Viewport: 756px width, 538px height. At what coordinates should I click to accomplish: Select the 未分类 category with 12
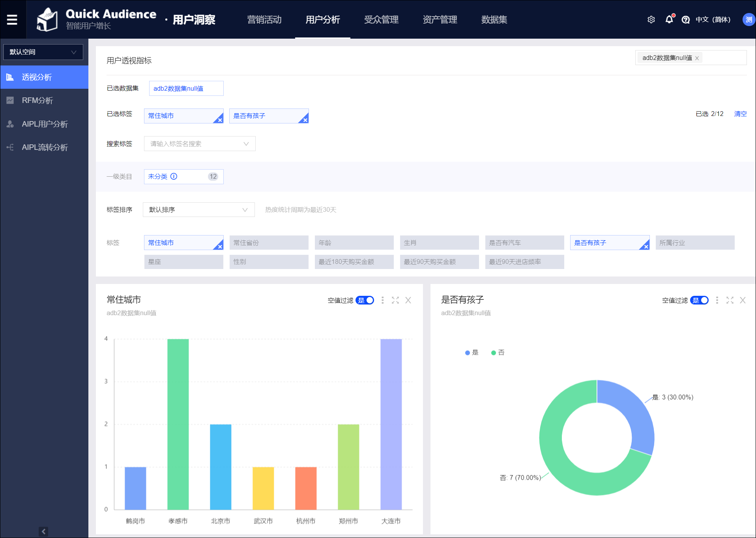pyautogui.click(x=184, y=176)
